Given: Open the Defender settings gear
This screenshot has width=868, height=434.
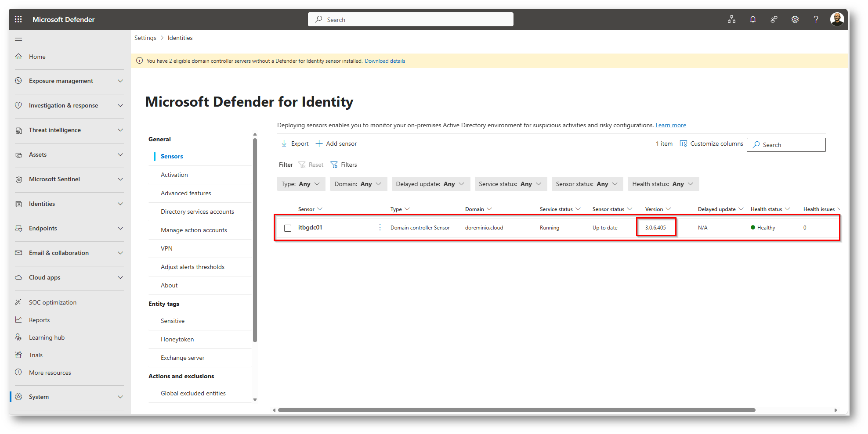Looking at the screenshot, I should coord(795,19).
